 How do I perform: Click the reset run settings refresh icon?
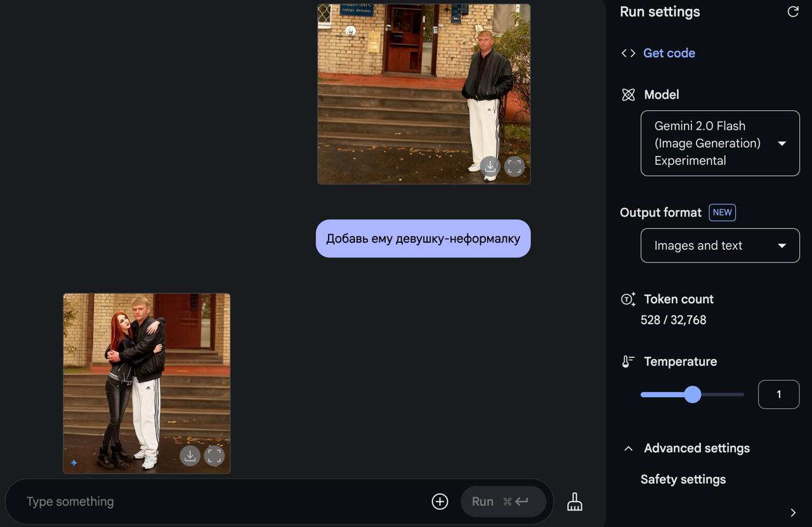tap(792, 12)
